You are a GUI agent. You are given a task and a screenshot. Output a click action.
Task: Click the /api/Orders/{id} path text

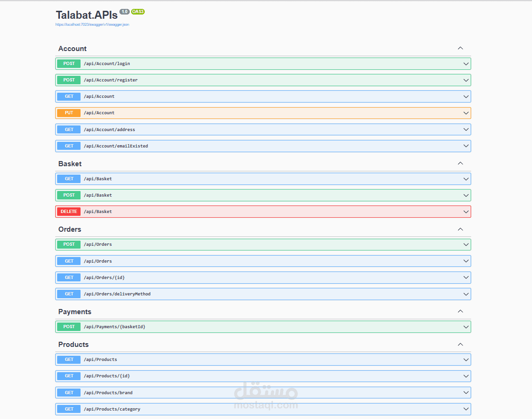click(104, 278)
